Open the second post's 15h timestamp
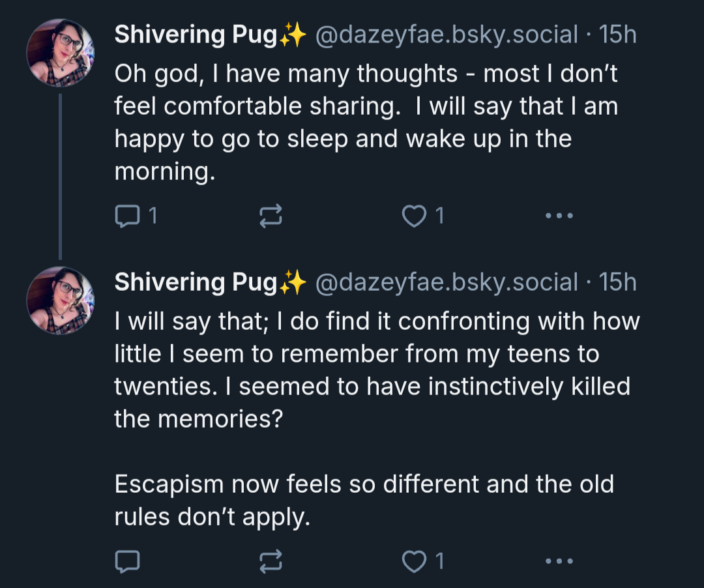This screenshot has height=588, width=704. 618,282
